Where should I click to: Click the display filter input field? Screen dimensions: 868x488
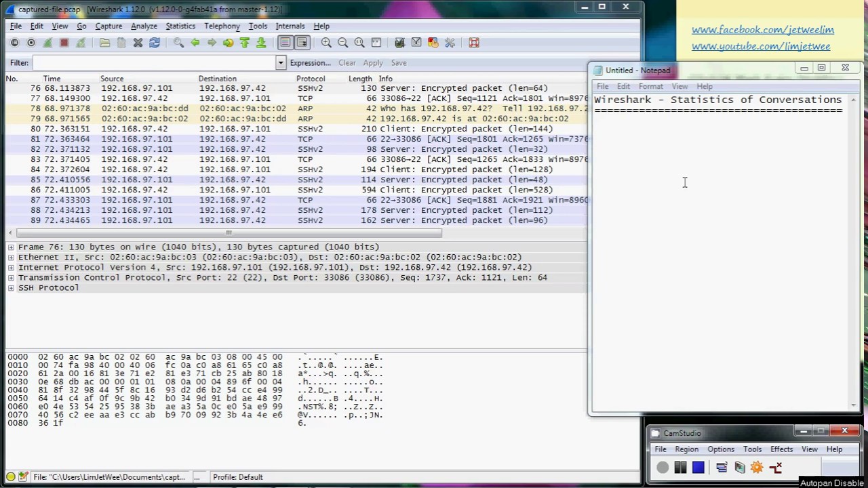(x=154, y=63)
